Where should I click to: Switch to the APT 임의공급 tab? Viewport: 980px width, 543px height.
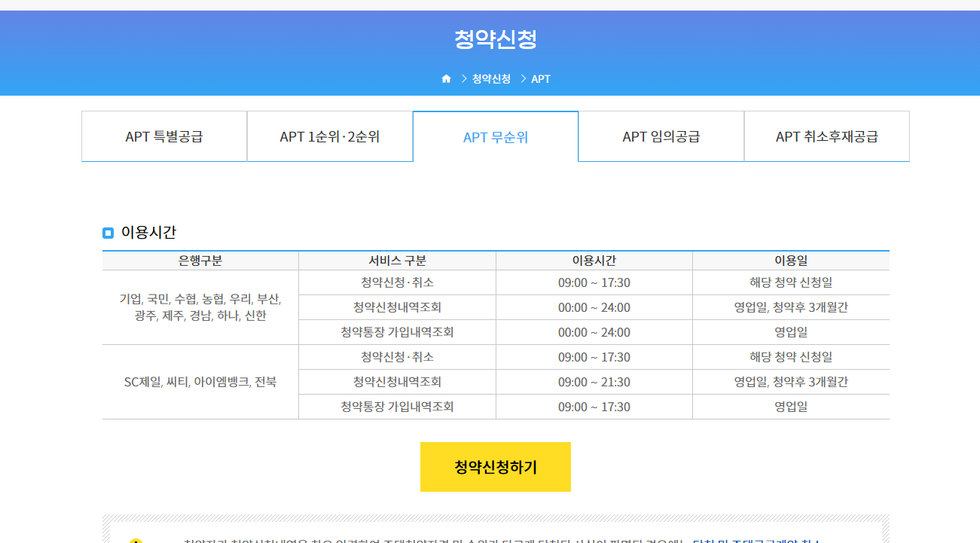[x=661, y=136]
